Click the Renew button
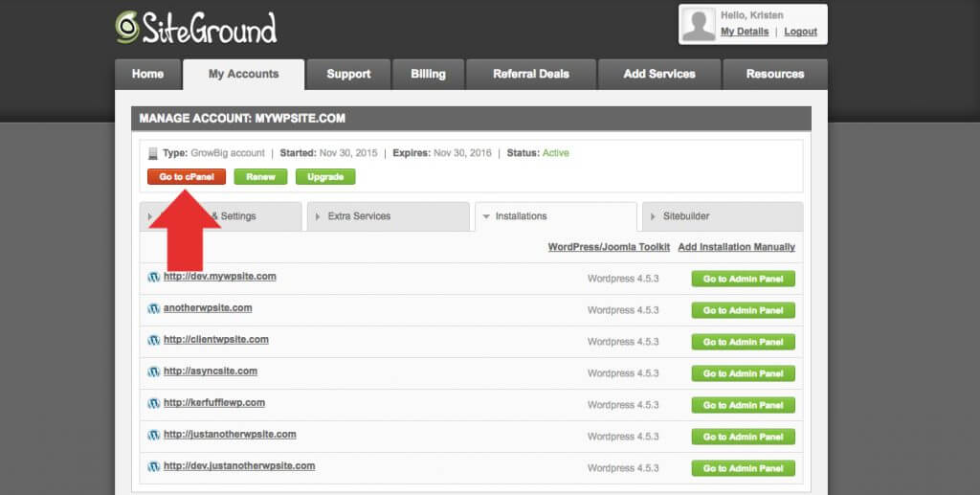This screenshot has width=980, height=495. click(260, 177)
